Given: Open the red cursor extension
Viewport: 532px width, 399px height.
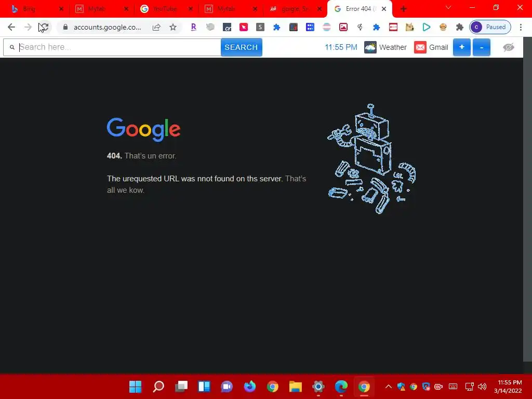Looking at the screenshot, I should click(x=244, y=27).
